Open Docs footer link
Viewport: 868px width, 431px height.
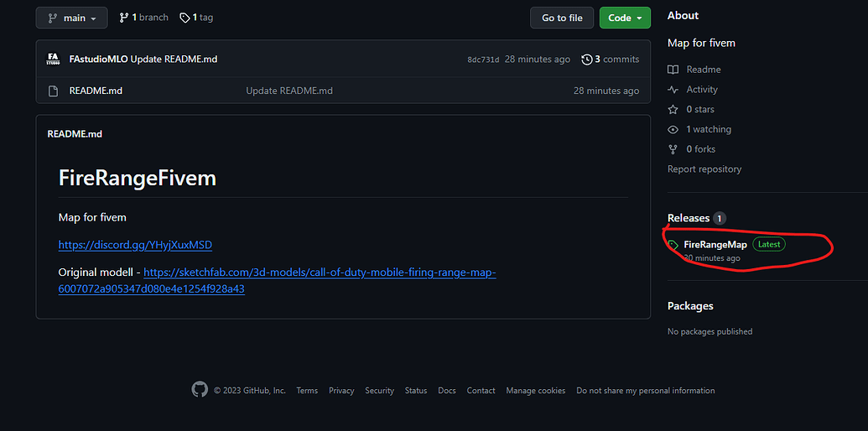point(447,391)
